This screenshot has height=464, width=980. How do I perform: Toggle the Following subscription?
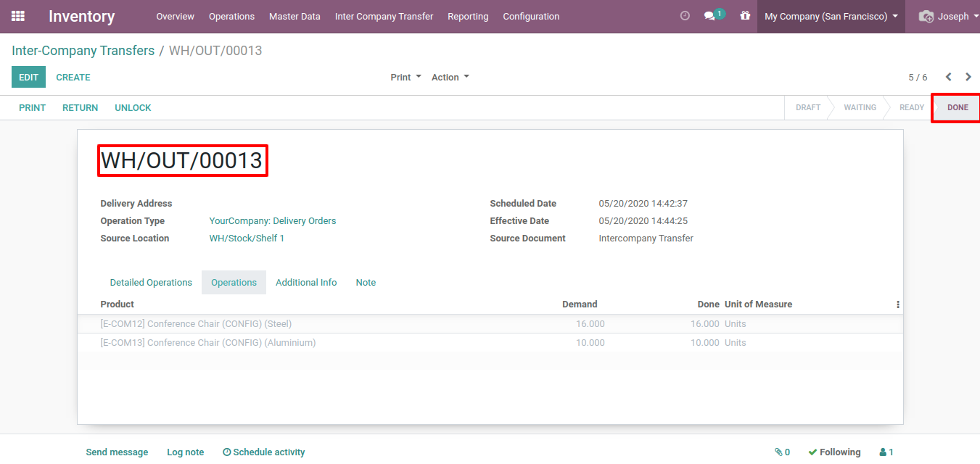[x=834, y=452]
